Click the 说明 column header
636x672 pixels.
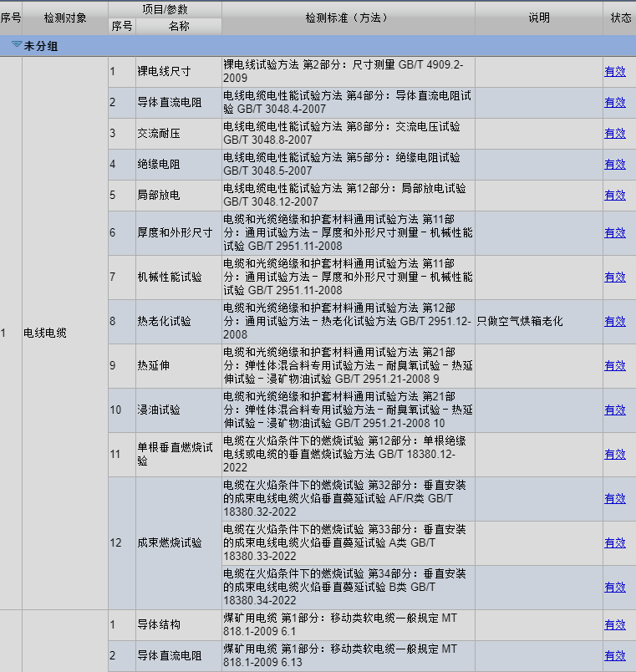click(539, 18)
